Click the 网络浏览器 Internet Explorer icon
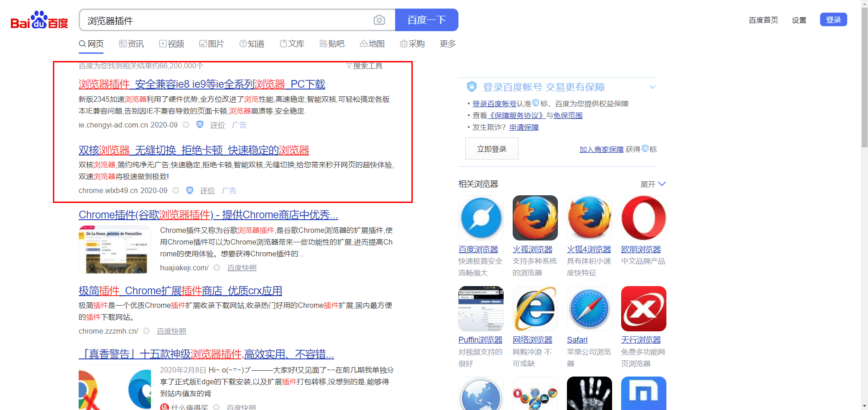 [535, 309]
